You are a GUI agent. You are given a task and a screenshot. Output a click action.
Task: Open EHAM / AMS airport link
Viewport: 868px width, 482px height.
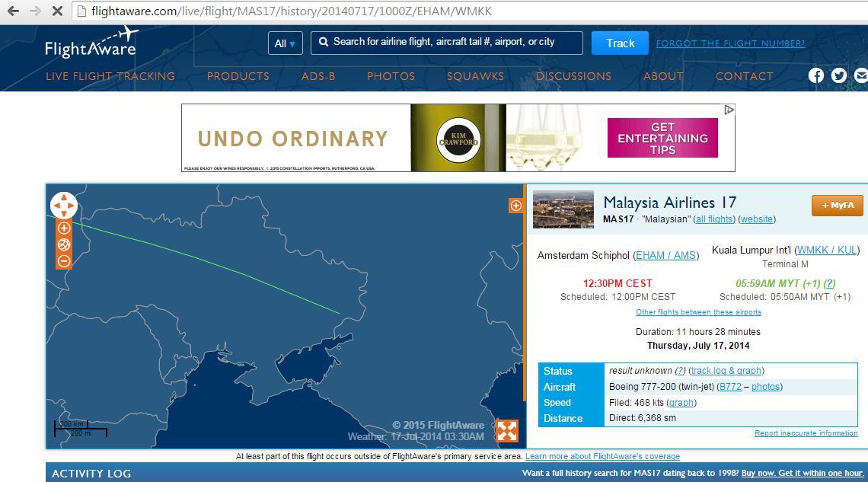point(666,255)
